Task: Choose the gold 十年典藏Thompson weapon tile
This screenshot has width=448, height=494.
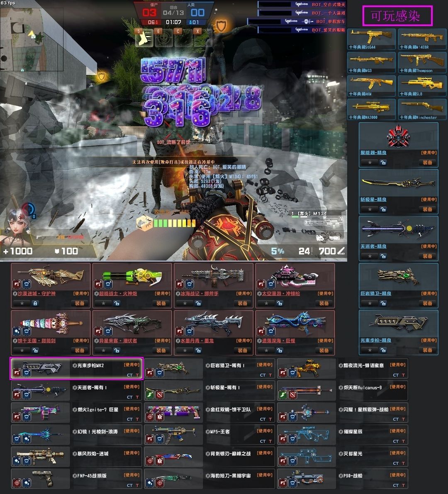Action: pyautogui.click(x=421, y=62)
